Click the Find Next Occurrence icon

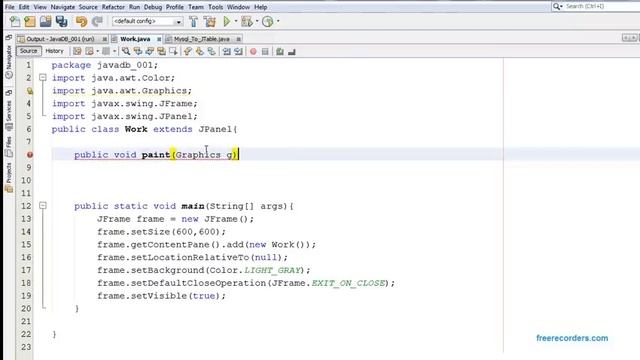point(150,51)
